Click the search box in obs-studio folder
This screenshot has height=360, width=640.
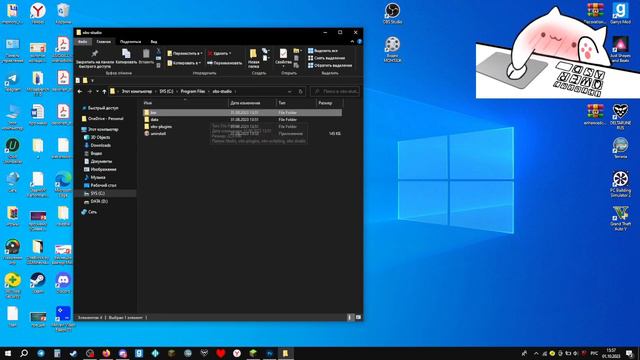coord(335,91)
